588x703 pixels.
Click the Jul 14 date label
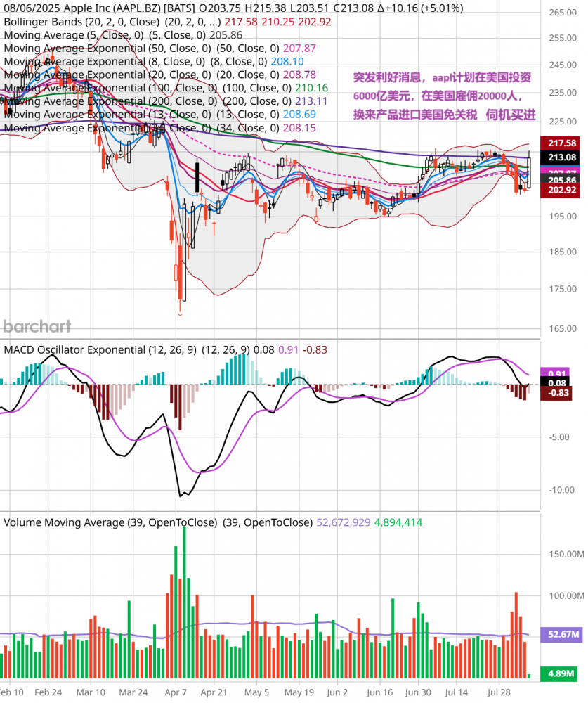pos(456,692)
